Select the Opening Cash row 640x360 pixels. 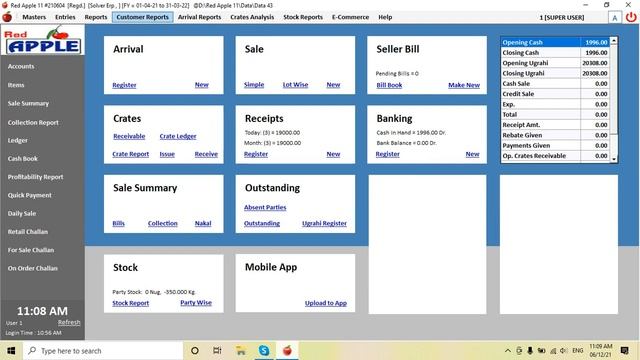click(x=555, y=42)
